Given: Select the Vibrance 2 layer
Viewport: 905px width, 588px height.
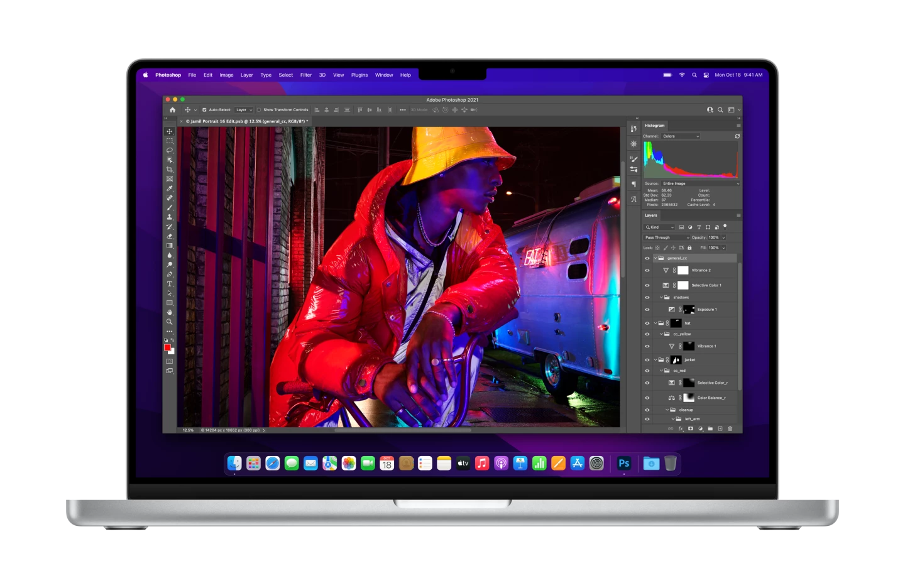Looking at the screenshot, I should click(x=701, y=270).
